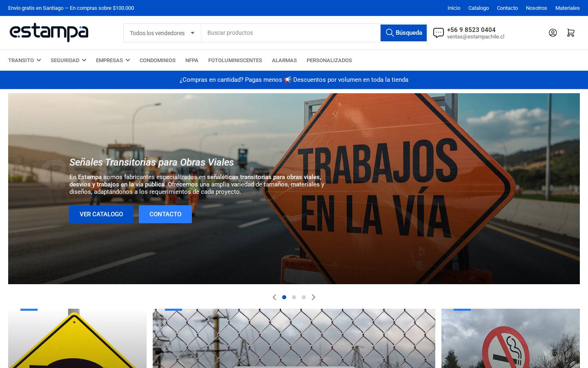Expand the EMPRESAS menu

click(x=113, y=60)
